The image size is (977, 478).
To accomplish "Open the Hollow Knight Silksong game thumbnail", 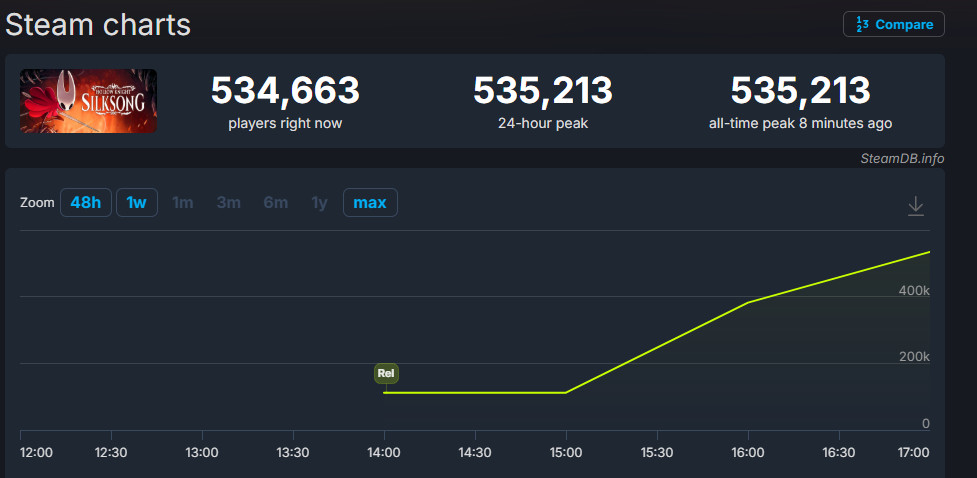I will tap(88, 101).
